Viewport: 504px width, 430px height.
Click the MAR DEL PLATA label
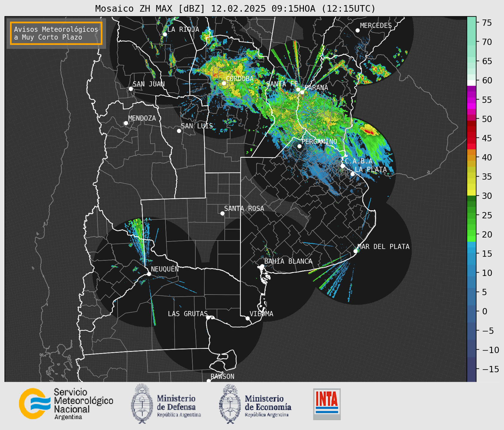coord(383,247)
